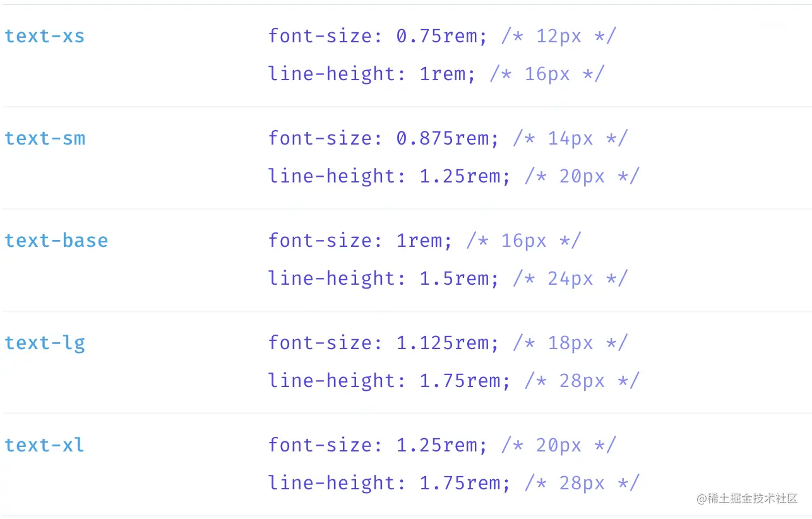Click the font-size: 1rem declaration
Image resolution: width=812 pixels, height=519 pixels.
pos(360,241)
